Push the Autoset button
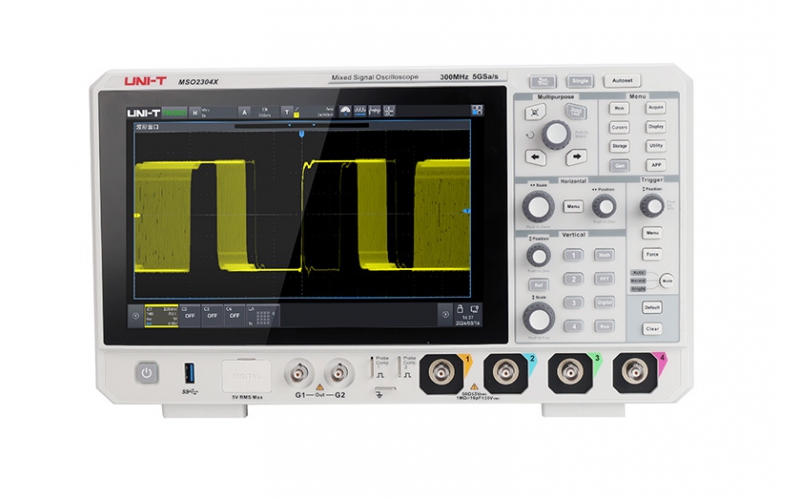Image resolution: width=800 pixels, height=500 pixels. point(622,80)
